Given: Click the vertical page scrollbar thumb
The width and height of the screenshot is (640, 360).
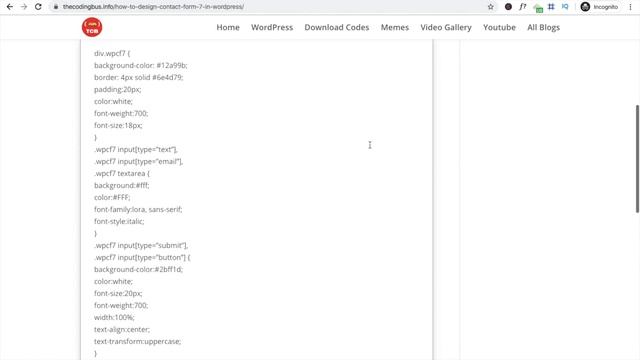Looking at the screenshot, I should coord(637,159).
